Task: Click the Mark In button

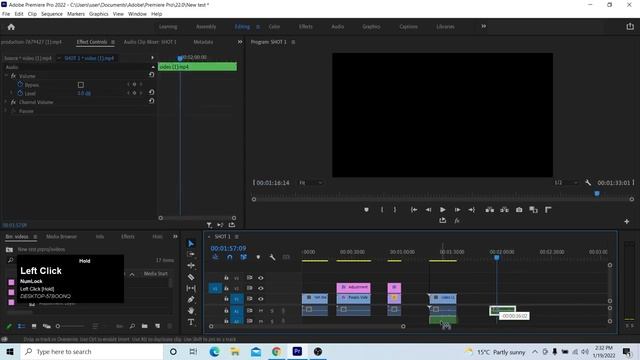Action: [382, 210]
